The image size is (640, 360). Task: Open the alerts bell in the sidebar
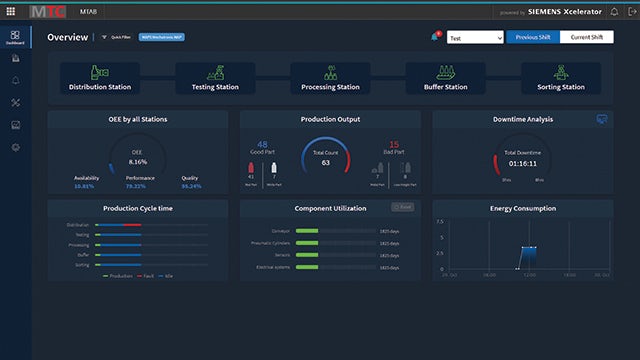(16, 80)
